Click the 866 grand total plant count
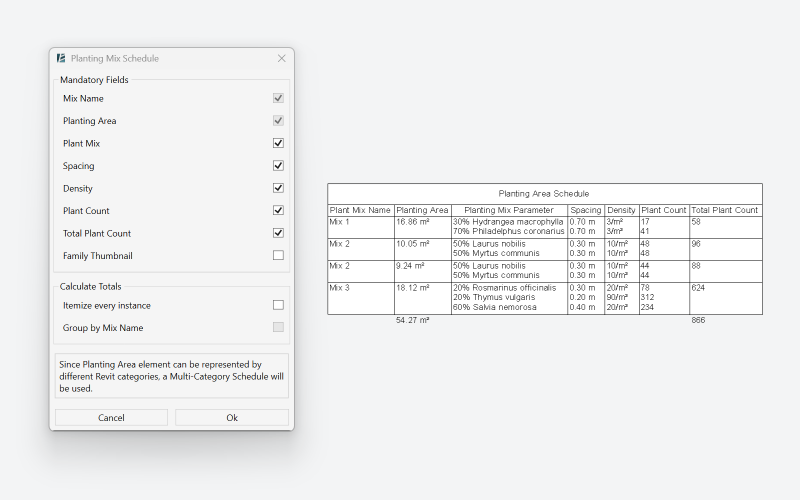800x500 pixels. click(698, 320)
